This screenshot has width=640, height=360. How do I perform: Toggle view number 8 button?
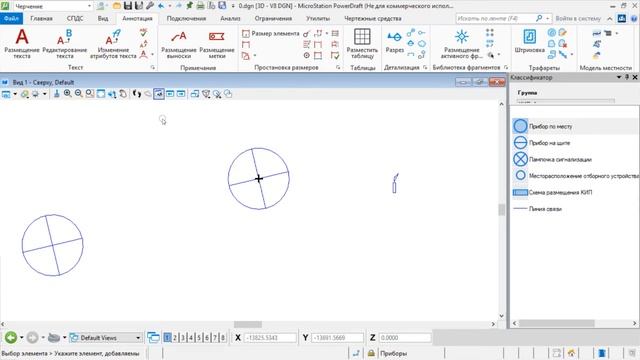(x=223, y=338)
